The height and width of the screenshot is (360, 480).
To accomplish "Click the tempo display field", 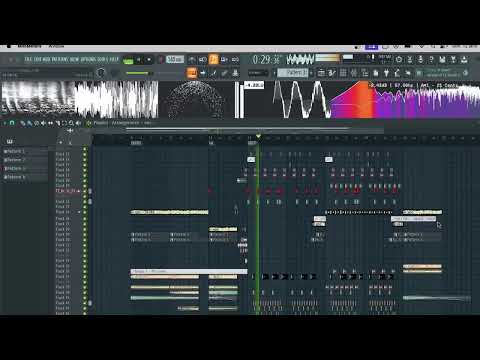I will tap(175, 60).
